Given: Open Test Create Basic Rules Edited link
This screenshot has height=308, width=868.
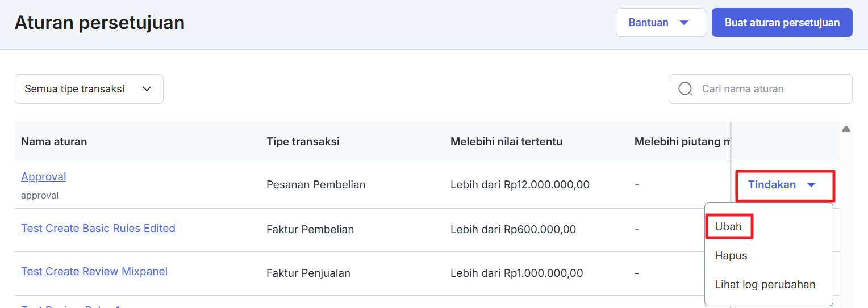Looking at the screenshot, I should [x=98, y=228].
